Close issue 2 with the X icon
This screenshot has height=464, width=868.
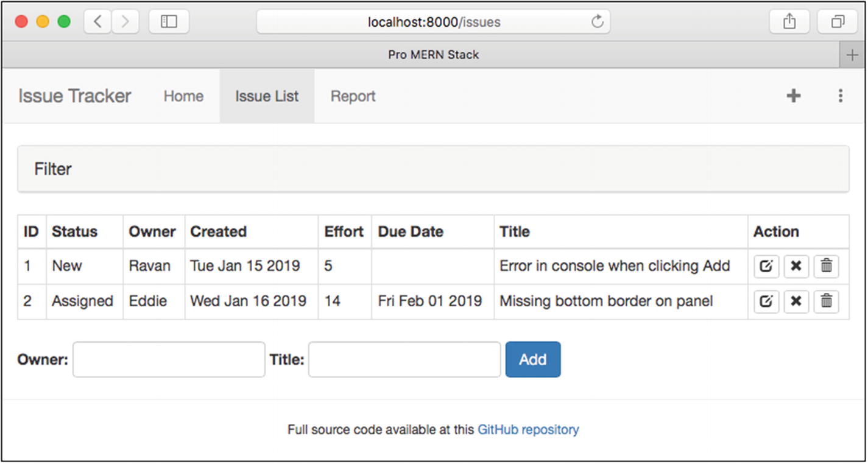pos(796,301)
